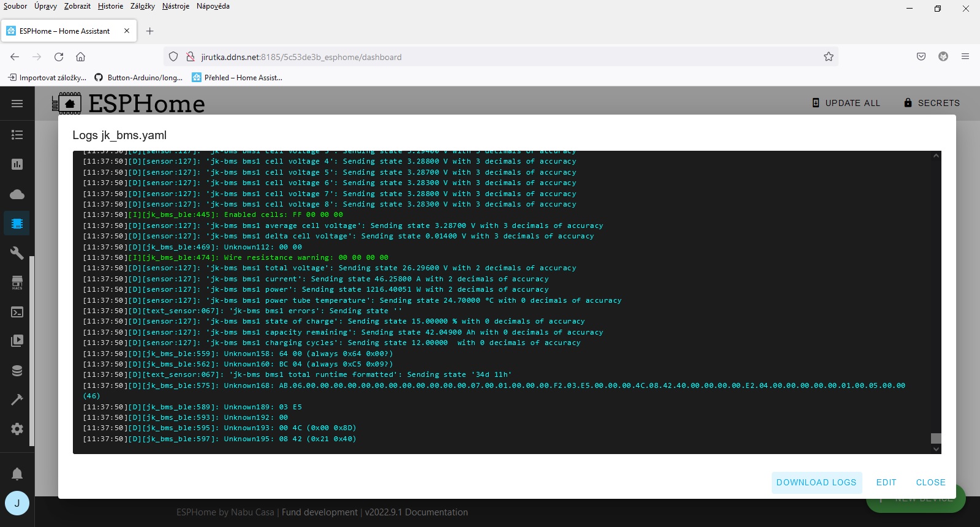The height and width of the screenshot is (527, 980).
Task: Open the cloud icon in sidebar
Action: point(17,194)
